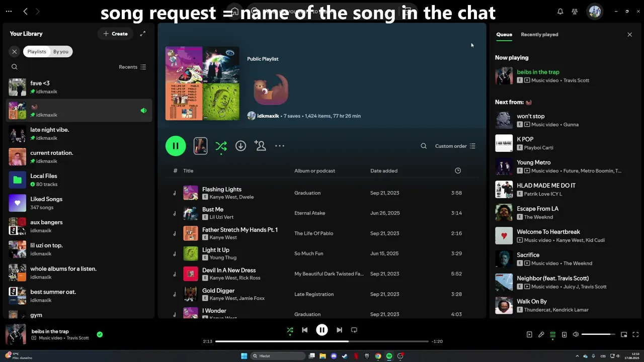
Task: Click the Lil Uzi Vert artist link
Action: [x=221, y=217]
